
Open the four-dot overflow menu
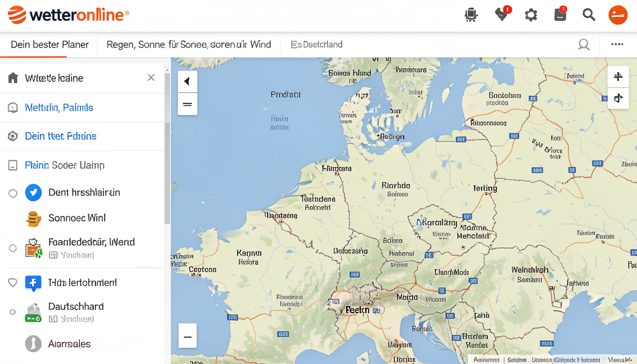tap(617, 44)
